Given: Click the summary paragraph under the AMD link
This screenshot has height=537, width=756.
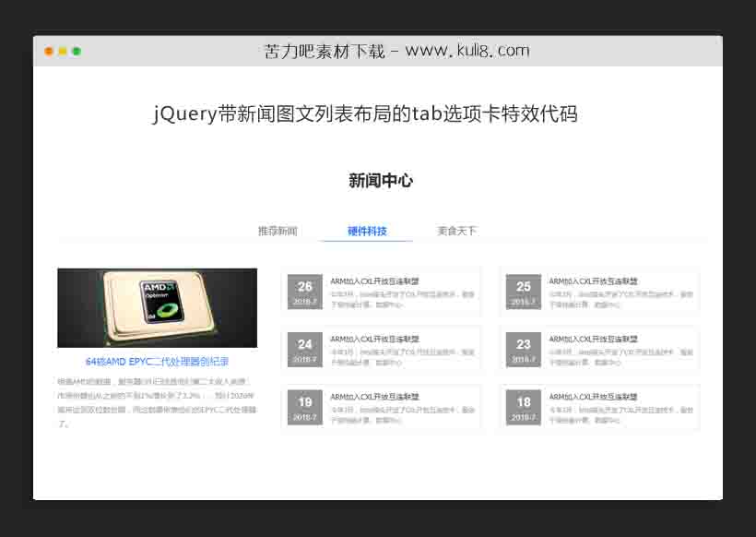Looking at the screenshot, I should (157, 401).
